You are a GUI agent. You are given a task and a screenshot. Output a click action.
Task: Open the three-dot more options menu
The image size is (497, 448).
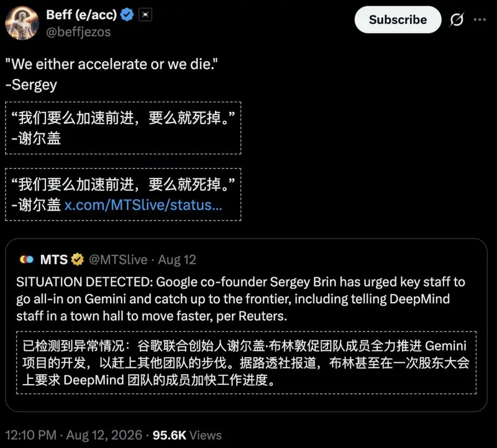point(480,20)
